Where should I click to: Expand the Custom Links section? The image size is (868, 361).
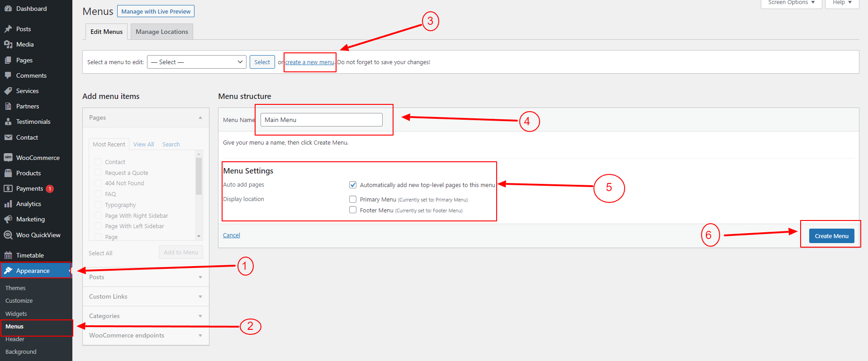tap(146, 296)
